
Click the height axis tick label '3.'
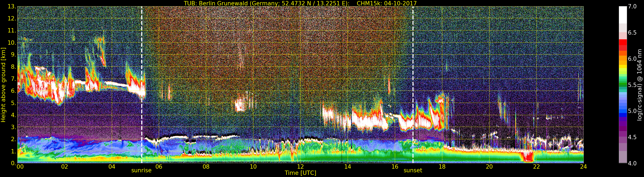(x=14, y=127)
